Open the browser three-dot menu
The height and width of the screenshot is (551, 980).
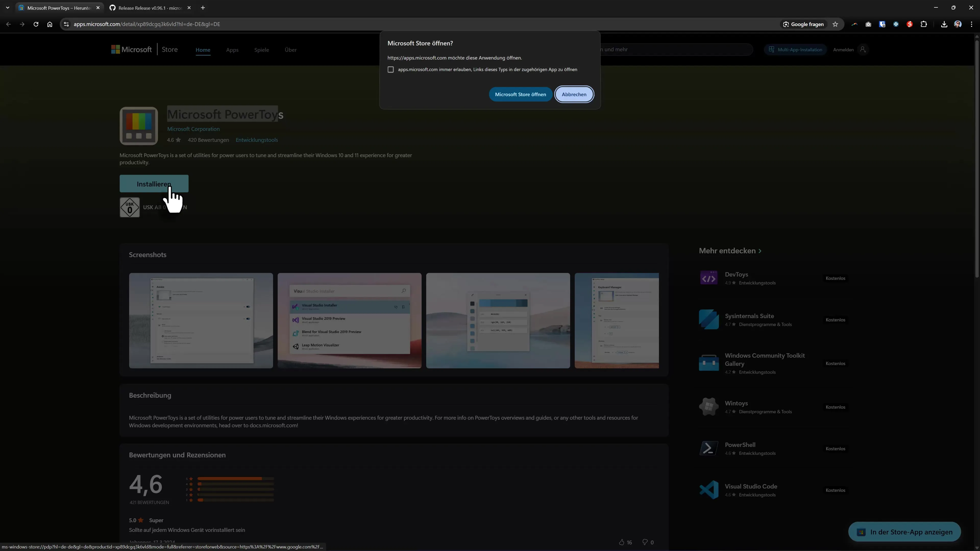[971, 24]
